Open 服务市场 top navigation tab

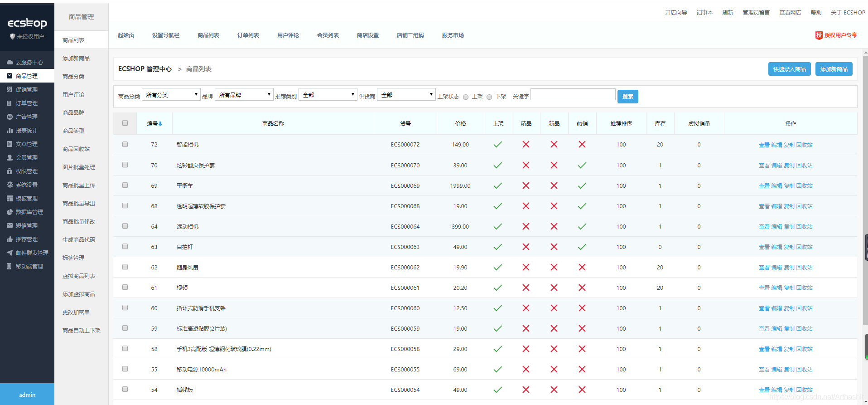453,35
